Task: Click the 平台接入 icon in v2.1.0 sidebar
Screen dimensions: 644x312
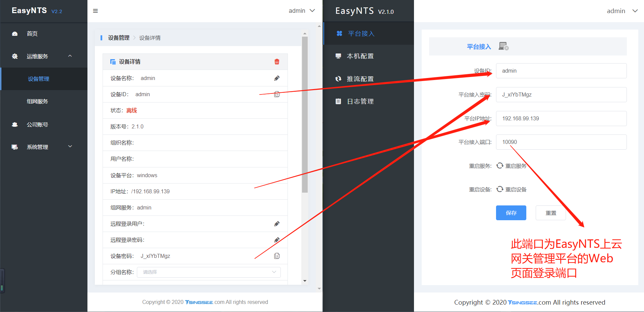Action: pyautogui.click(x=339, y=33)
